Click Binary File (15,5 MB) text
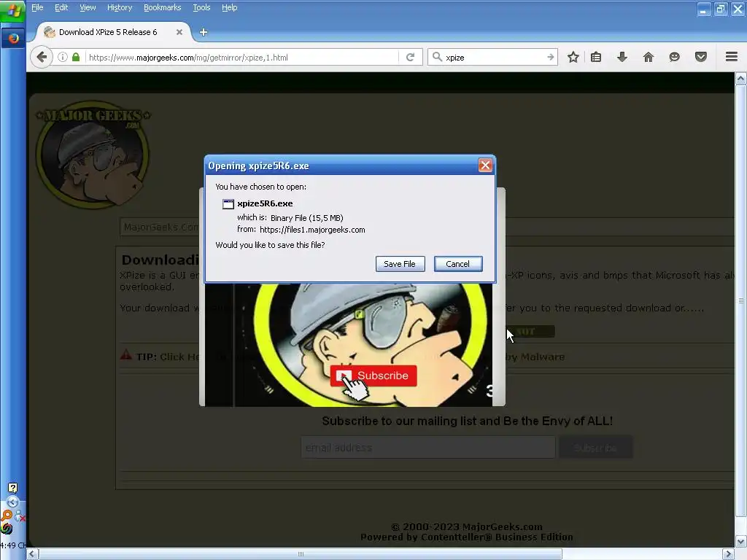747x560 pixels. [307, 217]
